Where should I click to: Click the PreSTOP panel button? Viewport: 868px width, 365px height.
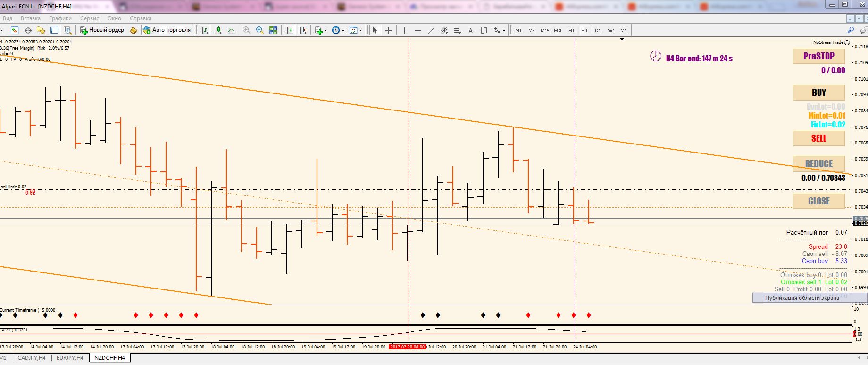(x=819, y=56)
